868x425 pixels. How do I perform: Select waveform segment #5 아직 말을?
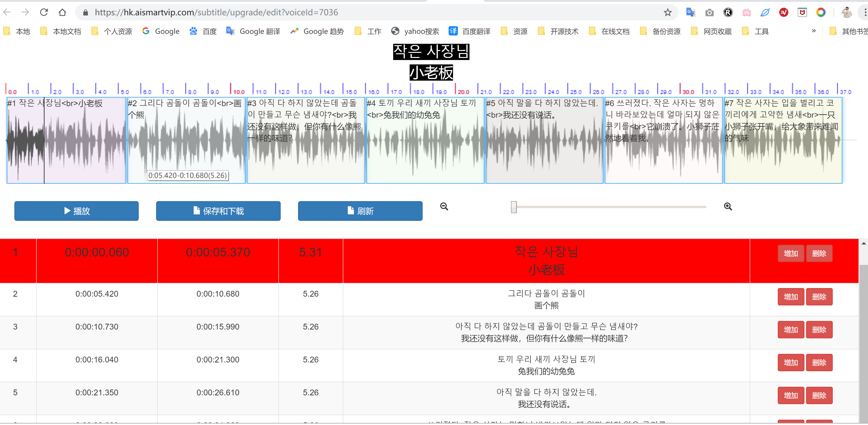(x=544, y=140)
